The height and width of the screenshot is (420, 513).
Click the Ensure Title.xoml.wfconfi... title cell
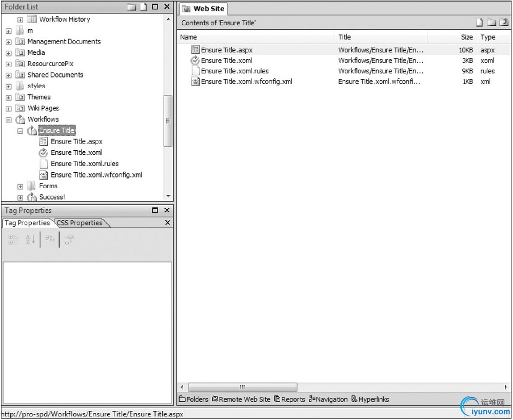click(379, 82)
